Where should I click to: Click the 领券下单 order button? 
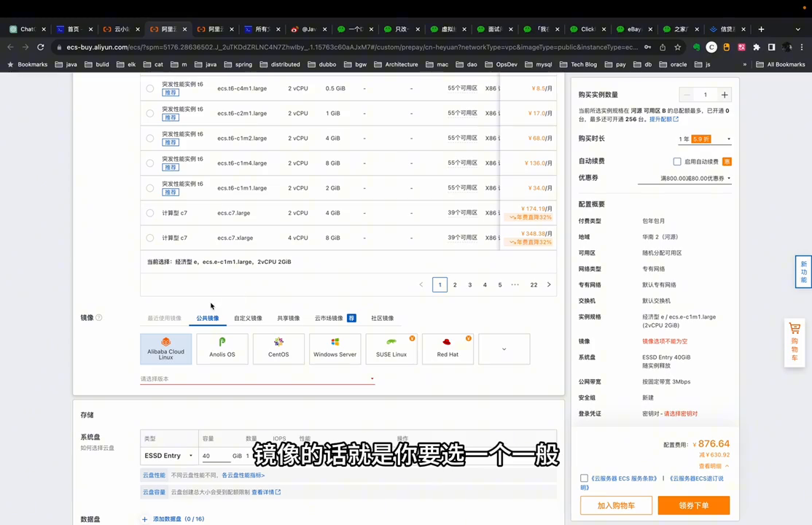[694, 505]
